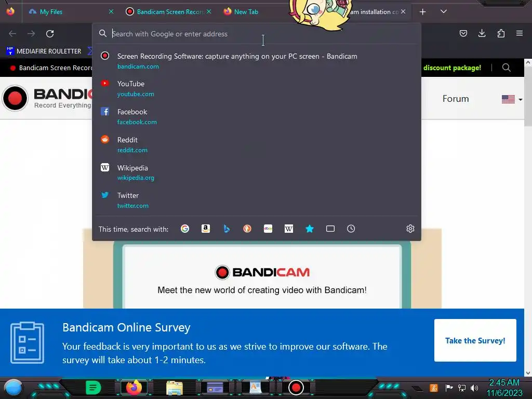
Task: Search in Bookmarks star icon
Action: 310,229
